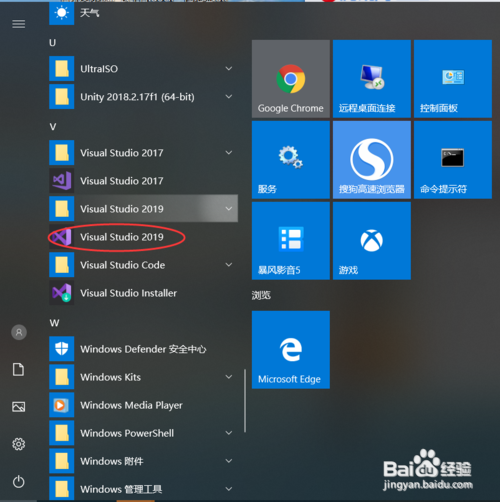Click the 浏览 tile group header
This screenshot has height=502, width=500.
[261, 295]
